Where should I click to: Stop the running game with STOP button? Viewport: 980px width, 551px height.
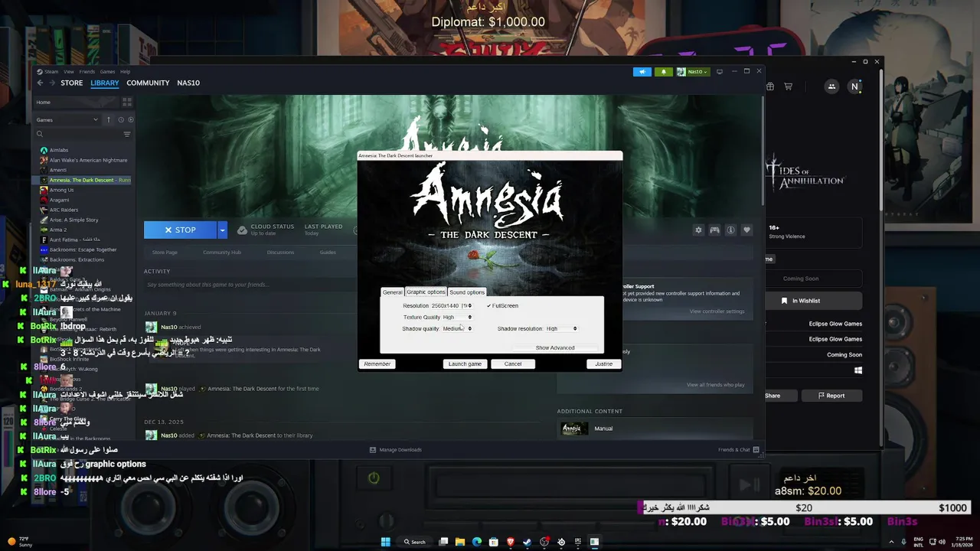[x=181, y=230]
